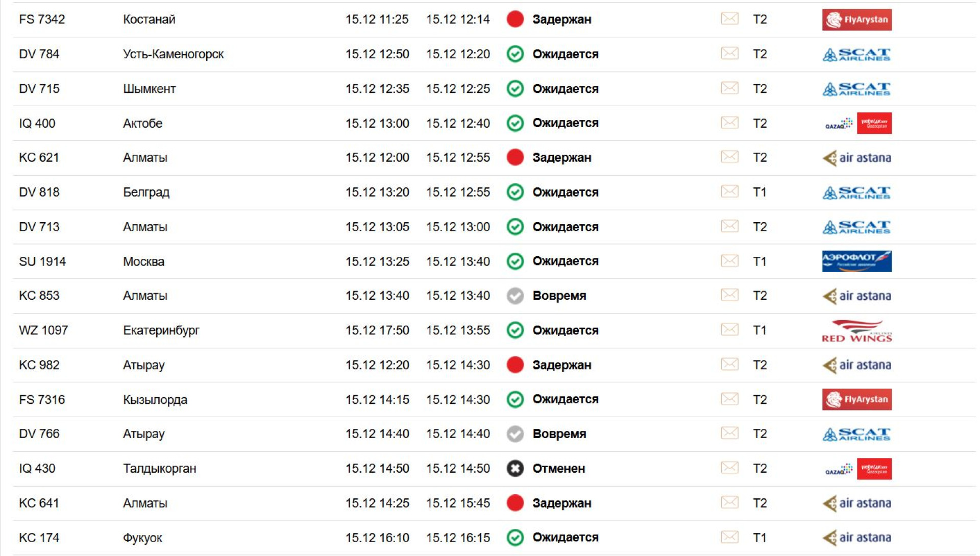Click destination Екатеринбург
980x556 pixels.
(161, 330)
